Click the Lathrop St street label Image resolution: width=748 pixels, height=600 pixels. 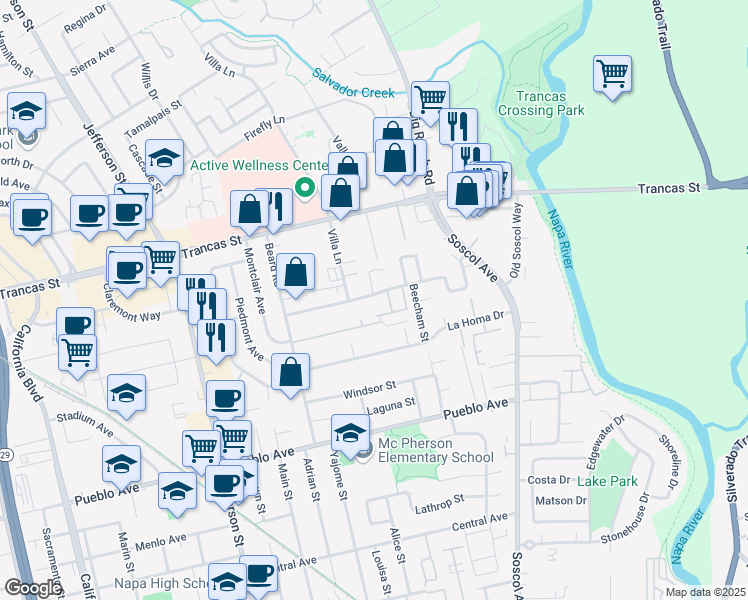(439, 504)
